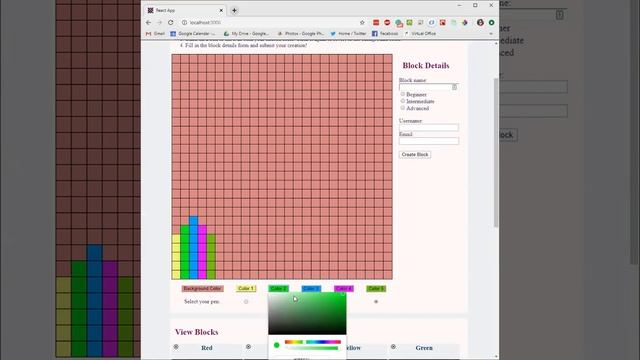Viewport: 640px width, 360px height.
Task: Click the top-right cell of the grid
Action: pyautogui.click(x=388, y=59)
